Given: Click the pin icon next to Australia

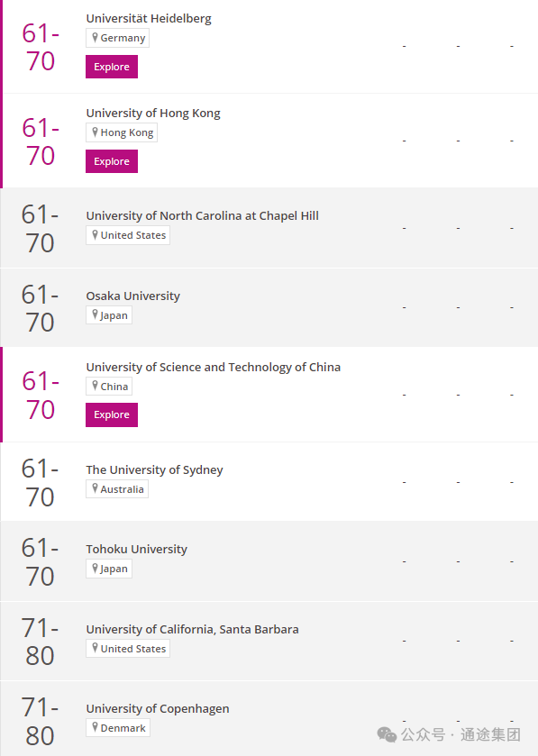Looking at the screenshot, I should tap(95, 489).
